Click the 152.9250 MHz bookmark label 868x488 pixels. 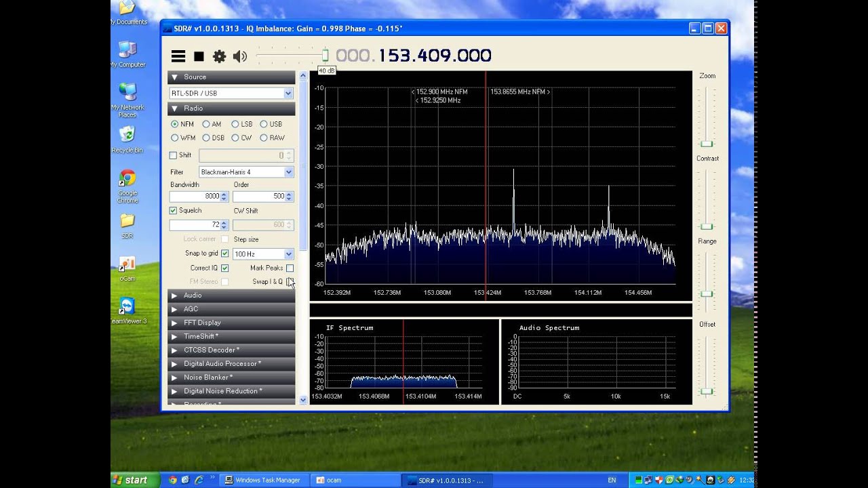[x=437, y=100]
